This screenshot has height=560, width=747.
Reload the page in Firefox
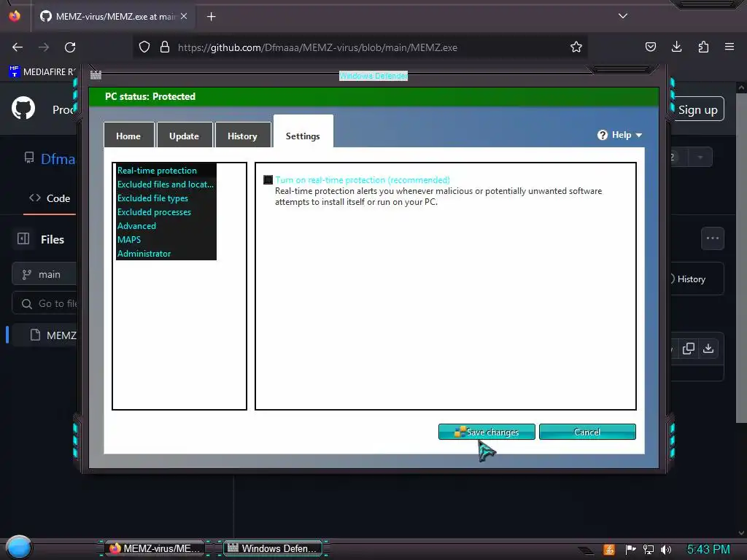pyautogui.click(x=70, y=47)
